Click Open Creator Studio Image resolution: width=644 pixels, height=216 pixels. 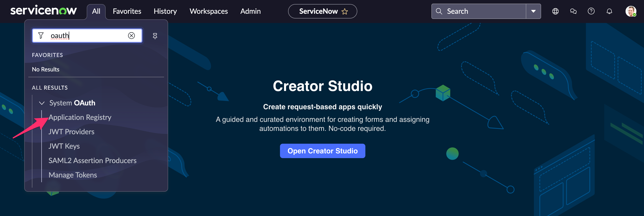(x=322, y=151)
